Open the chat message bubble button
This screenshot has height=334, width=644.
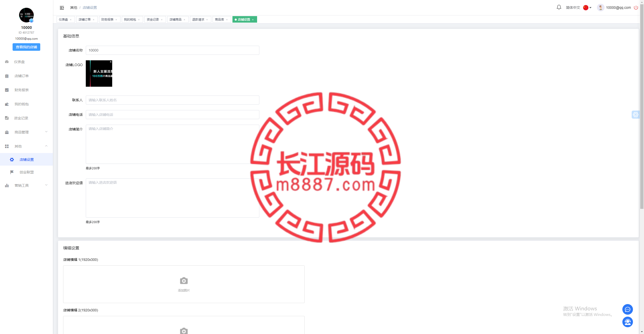click(x=628, y=309)
